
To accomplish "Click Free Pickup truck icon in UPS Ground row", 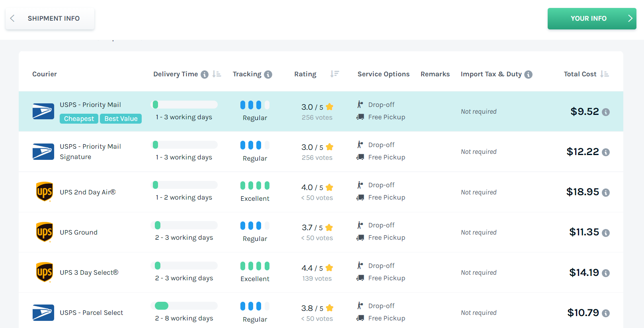I will pos(360,238).
